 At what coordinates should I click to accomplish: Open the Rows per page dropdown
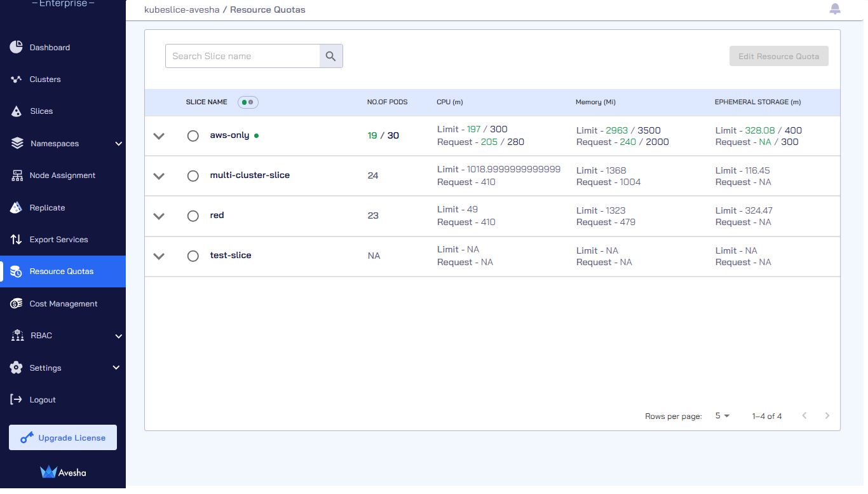coord(722,416)
